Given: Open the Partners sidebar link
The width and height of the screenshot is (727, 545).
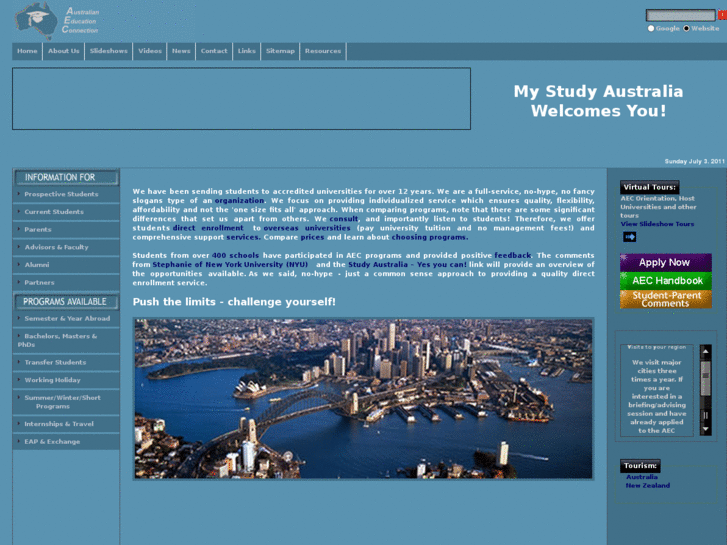Looking at the screenshot, I should click(66, 282).
